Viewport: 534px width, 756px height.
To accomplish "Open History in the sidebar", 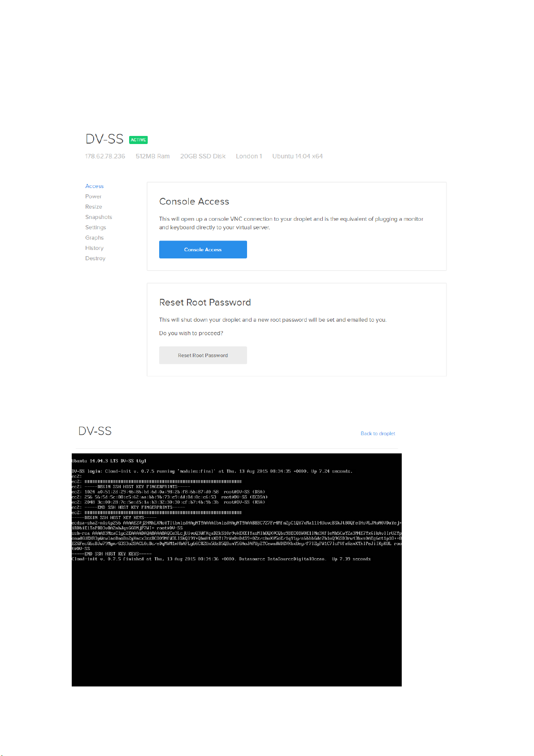I will (x=94, y=248).
